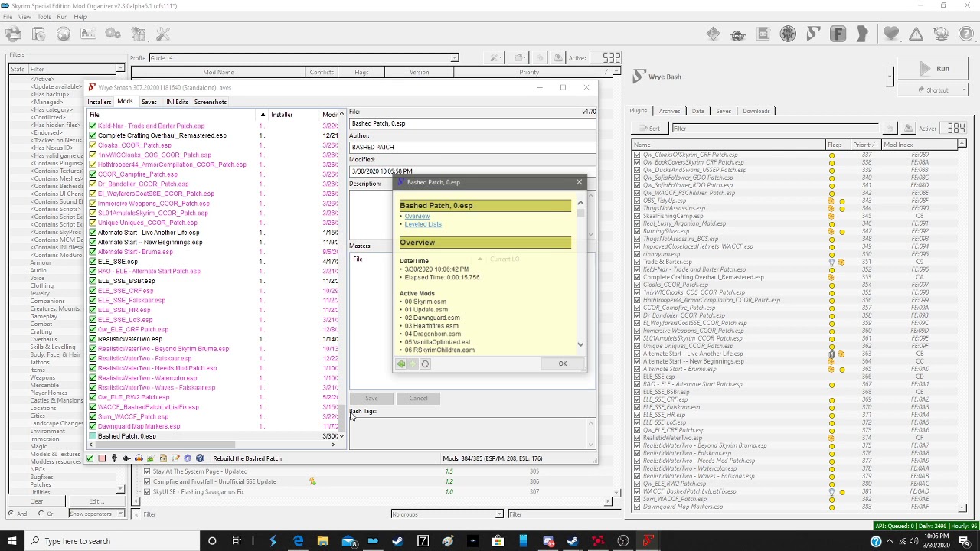Open the Tools menu in Mod Organizer

(x=44, y=17)
